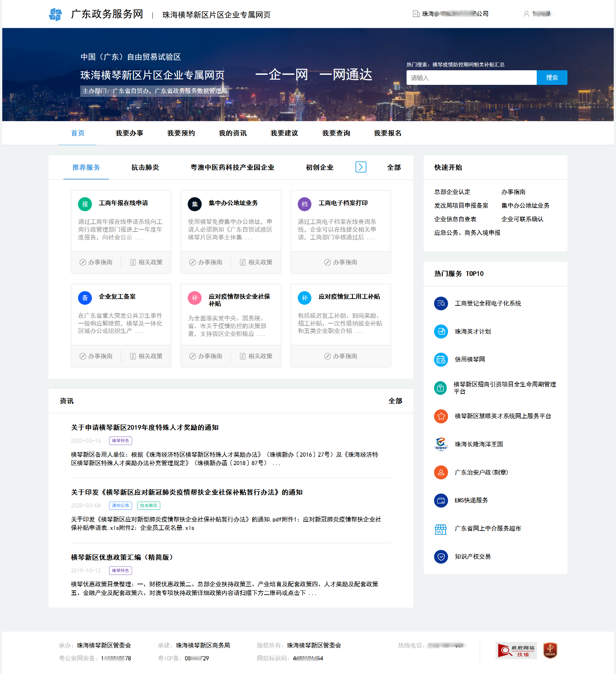Focus the 请输入 search field
Viewport: 616px width, 674px height.
coord(471,77)
